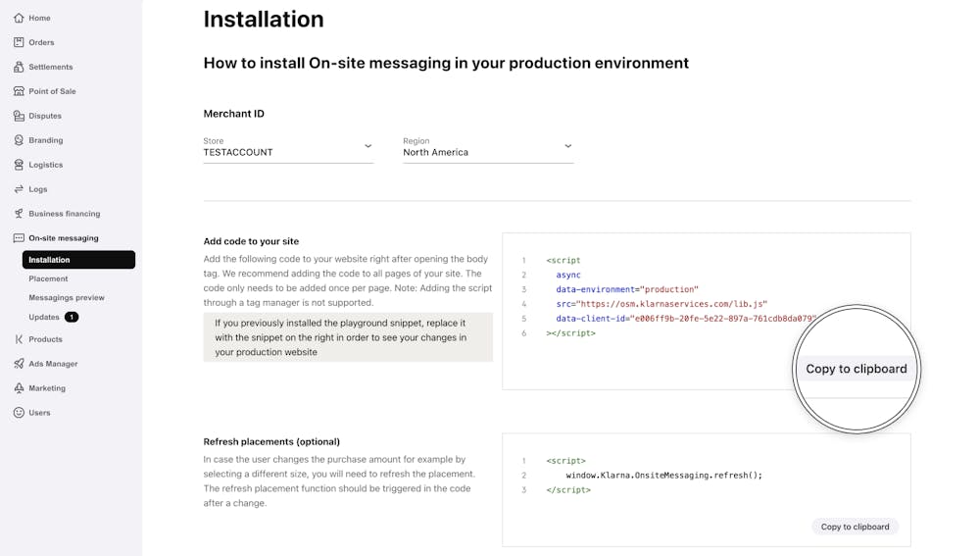Viewport: 980px width, 556px height.
Task: Open the Users section icon
Action: coord(19,413)
